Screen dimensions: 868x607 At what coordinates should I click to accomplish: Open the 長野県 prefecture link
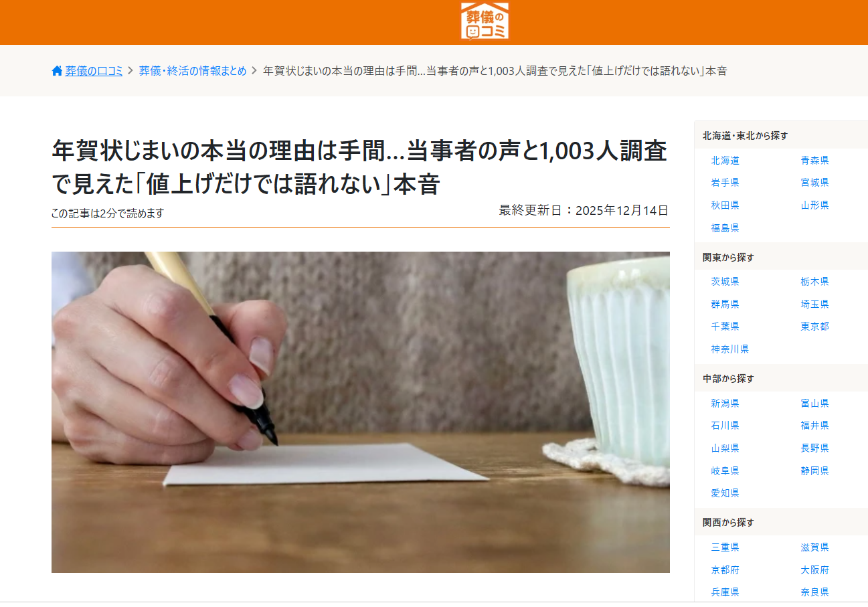click(814, 448)
